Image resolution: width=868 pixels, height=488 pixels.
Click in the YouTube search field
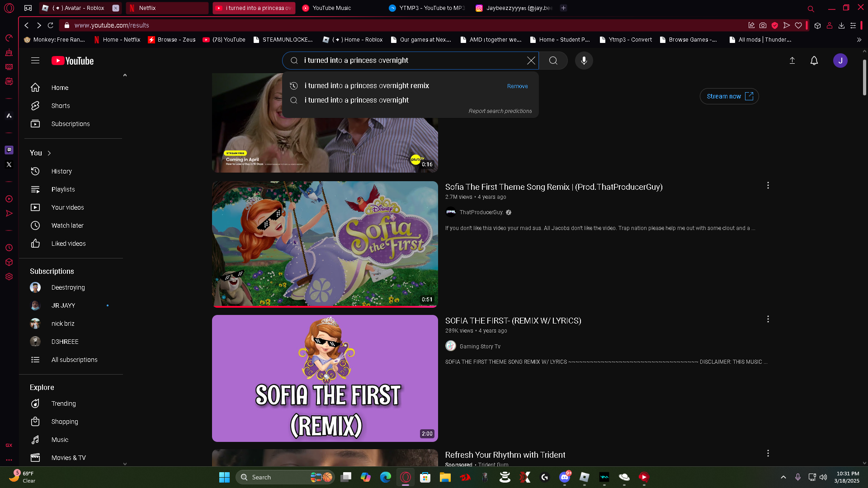[411, 61]
